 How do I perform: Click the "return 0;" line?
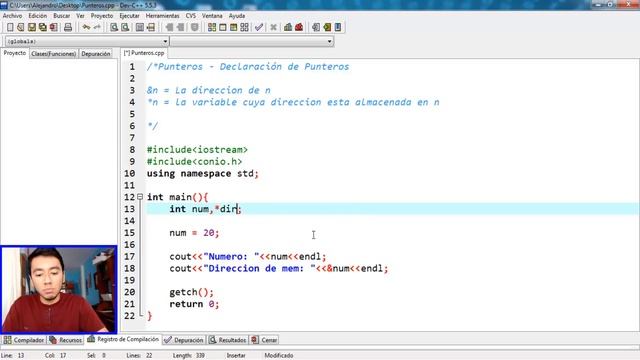point(194,304)
